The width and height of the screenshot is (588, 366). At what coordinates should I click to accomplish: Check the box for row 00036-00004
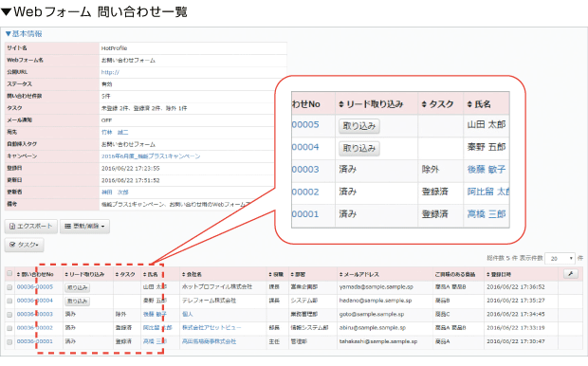coord(9,301)
